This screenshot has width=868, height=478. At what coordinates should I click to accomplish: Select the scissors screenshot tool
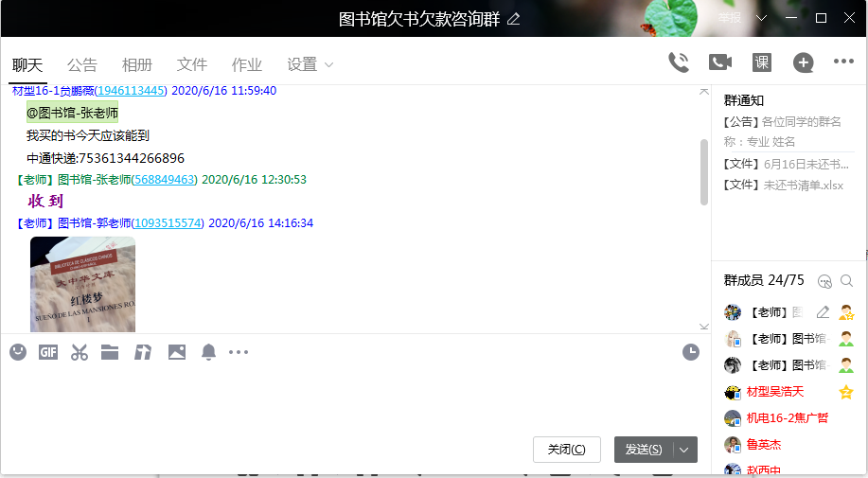[80, 352]
